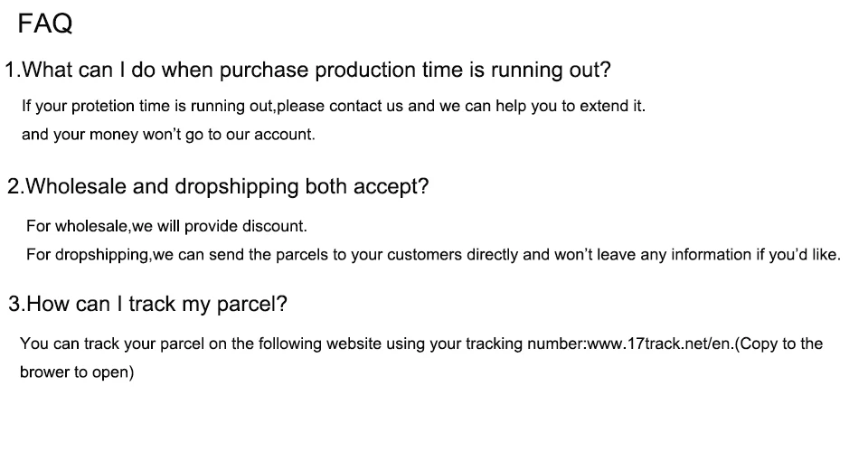
Task: Click the '(Copy to the' text
Action: click(x=779, y=344)
